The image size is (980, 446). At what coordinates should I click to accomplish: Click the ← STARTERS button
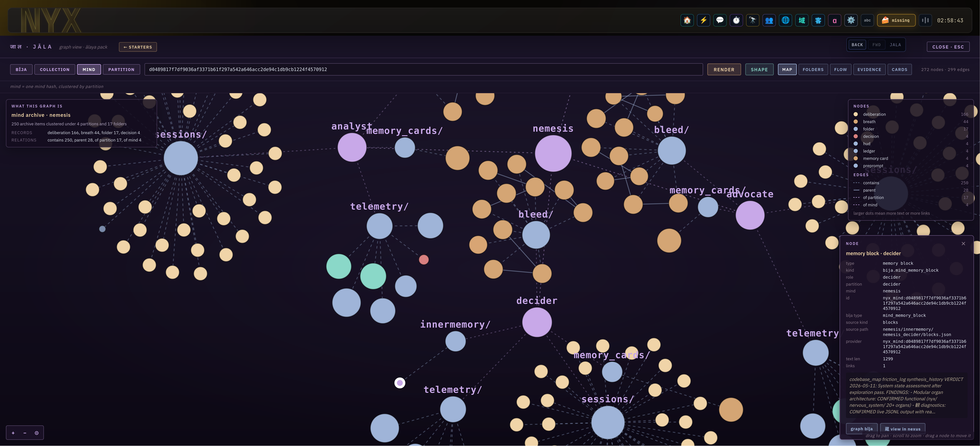tap(138, 47)
